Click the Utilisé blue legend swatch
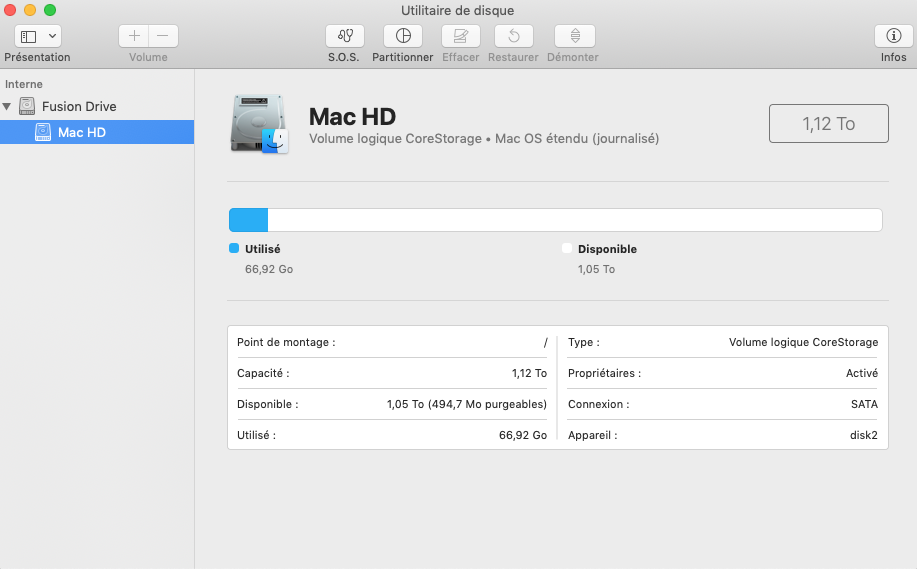 click(x=234, y=249)
